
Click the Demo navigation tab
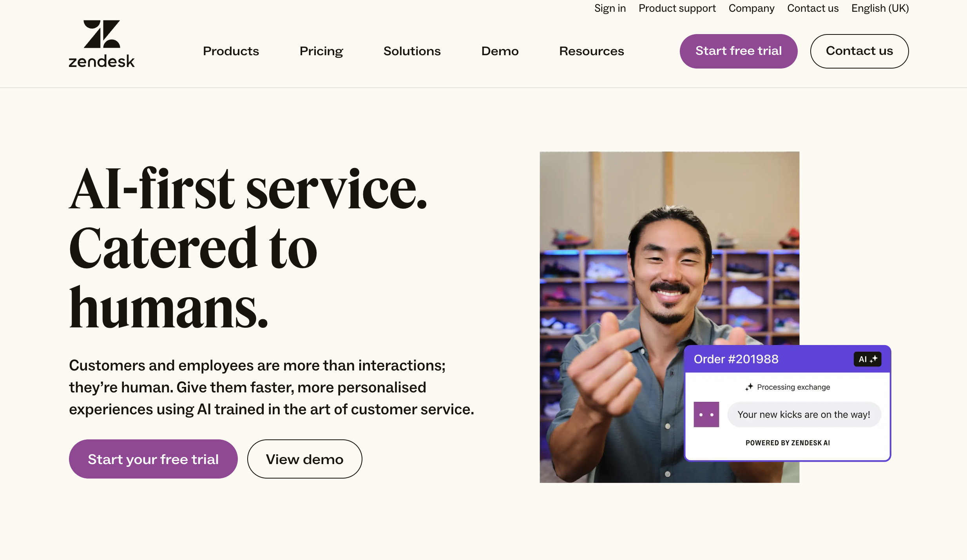click(500, 51)
